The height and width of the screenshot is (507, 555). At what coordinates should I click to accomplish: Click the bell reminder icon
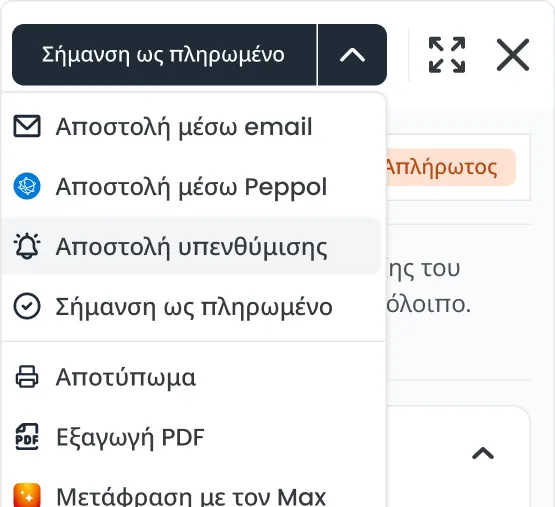coord(27,246)
